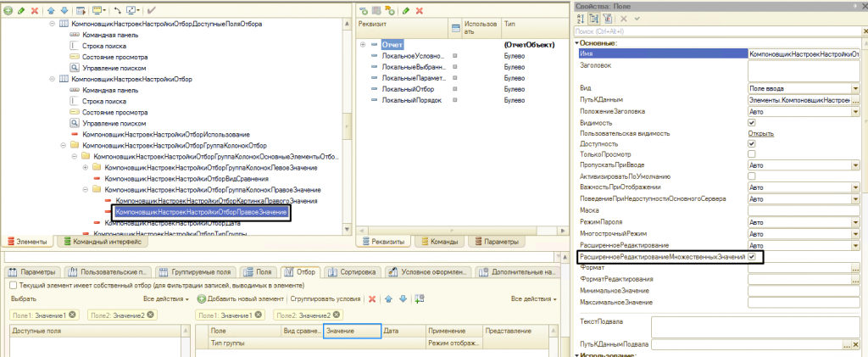Screen dimensions: 868x357
Task: Sort properties alphabetically with the A-Z icon
Action: [580, 19]
